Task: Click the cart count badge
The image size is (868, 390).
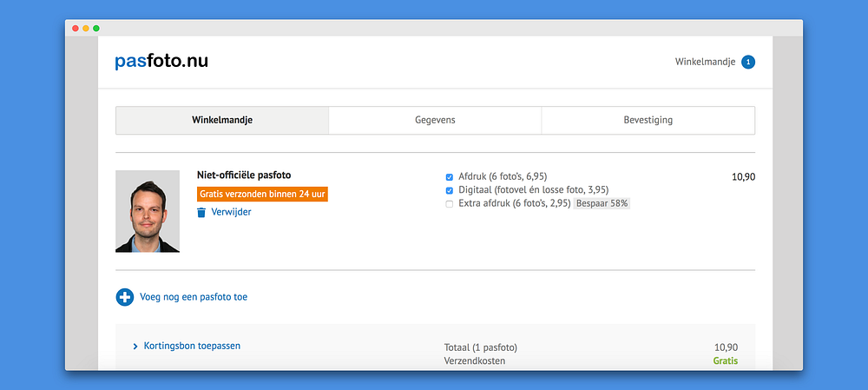Action: click(748, 63)
